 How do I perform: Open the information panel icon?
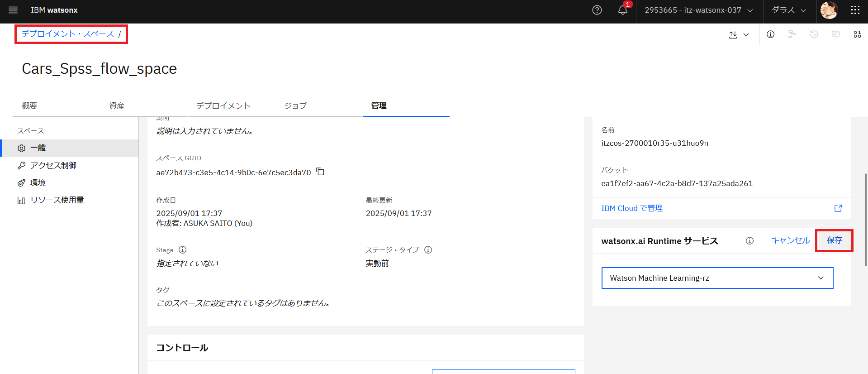770,34
